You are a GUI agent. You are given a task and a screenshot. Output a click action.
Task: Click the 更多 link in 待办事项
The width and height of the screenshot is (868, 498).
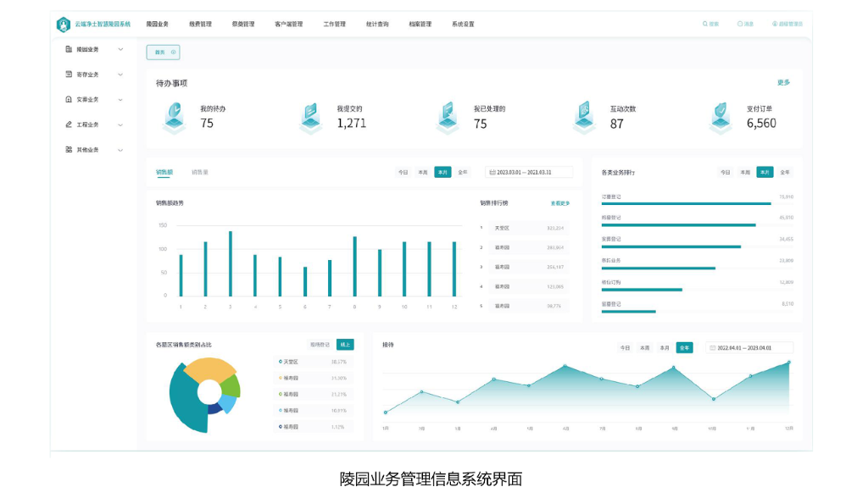coord(784,82)
